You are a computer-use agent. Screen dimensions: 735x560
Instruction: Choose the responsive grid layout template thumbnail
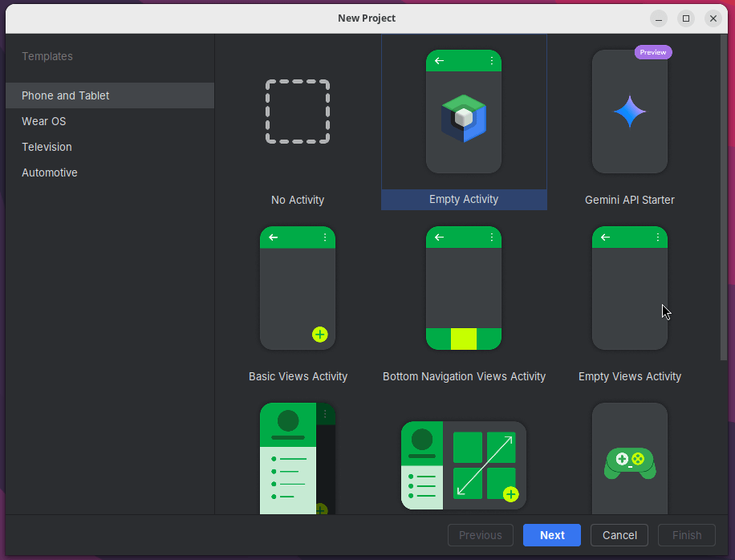(x=464, y=465)
